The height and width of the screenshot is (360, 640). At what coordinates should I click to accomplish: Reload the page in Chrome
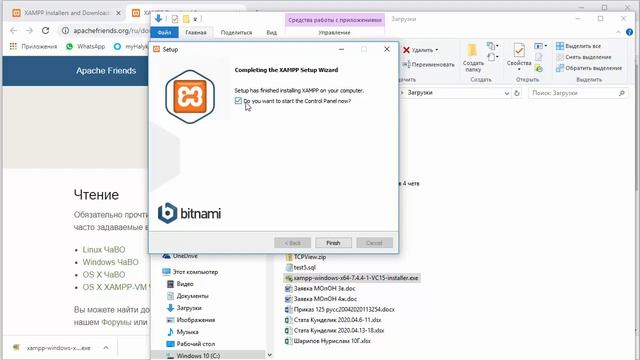pos(45,31)
